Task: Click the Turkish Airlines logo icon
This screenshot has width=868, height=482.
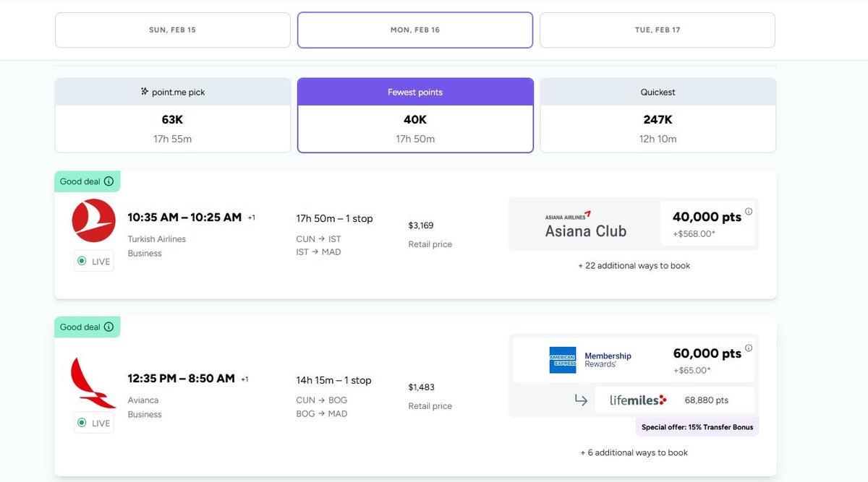Action: 94,220
